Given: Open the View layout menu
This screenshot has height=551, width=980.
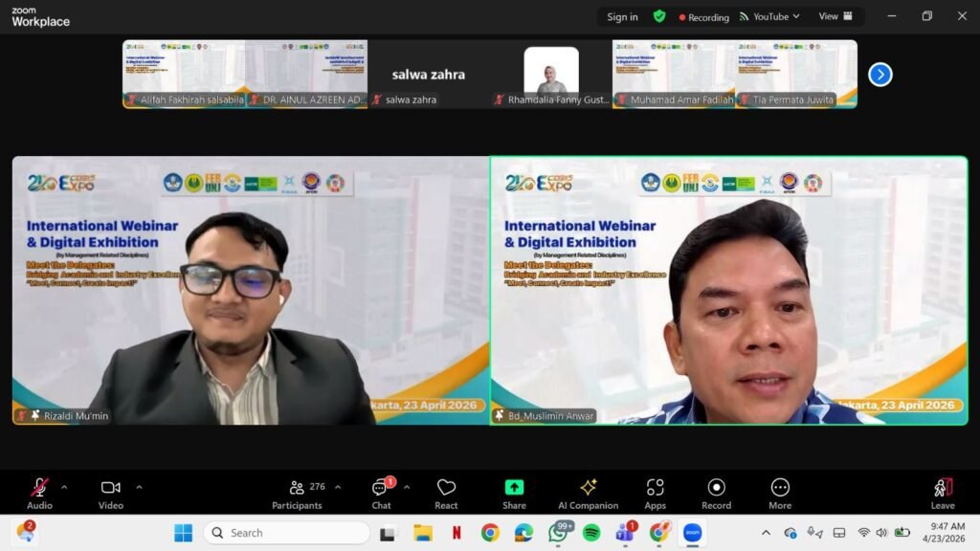Looking at the screenshot, I should (835, 16).
